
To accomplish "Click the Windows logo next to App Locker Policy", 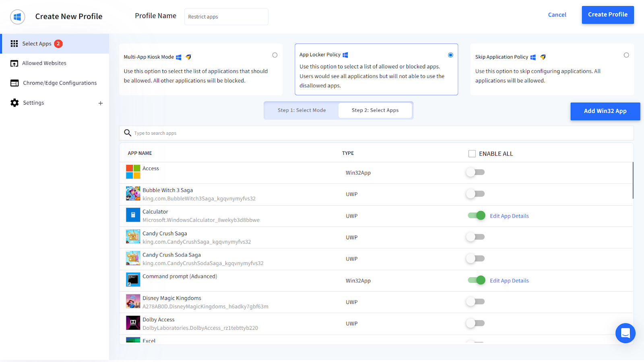I will [345, 54].
